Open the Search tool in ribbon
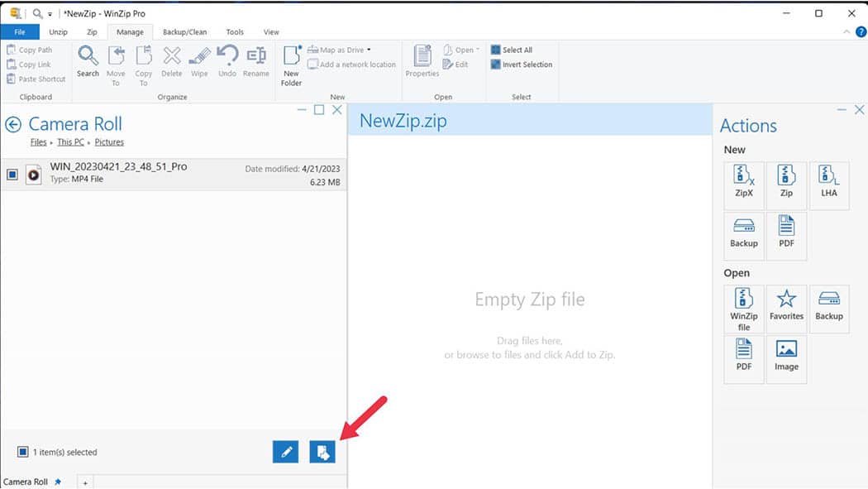The image size is (868, 489). coord(88,61)
